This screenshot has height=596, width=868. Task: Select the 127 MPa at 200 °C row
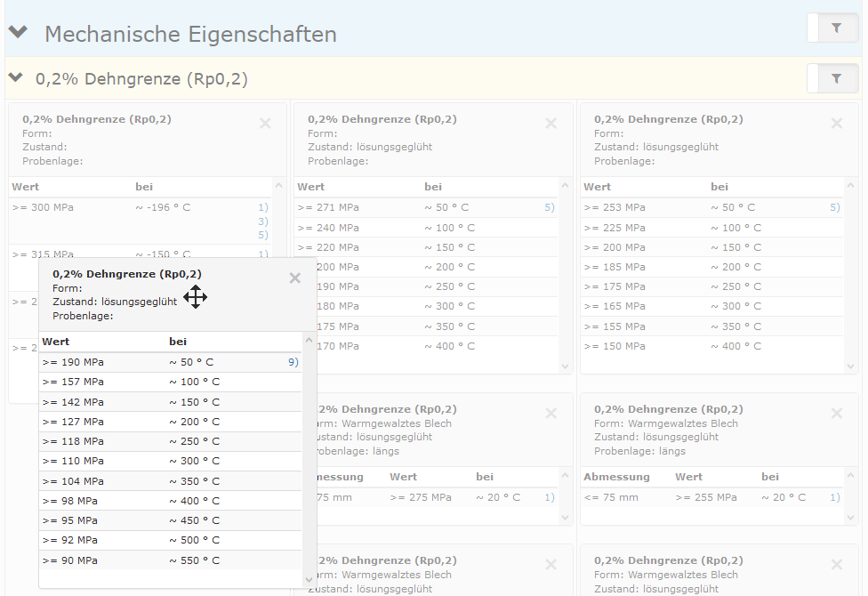169,422
